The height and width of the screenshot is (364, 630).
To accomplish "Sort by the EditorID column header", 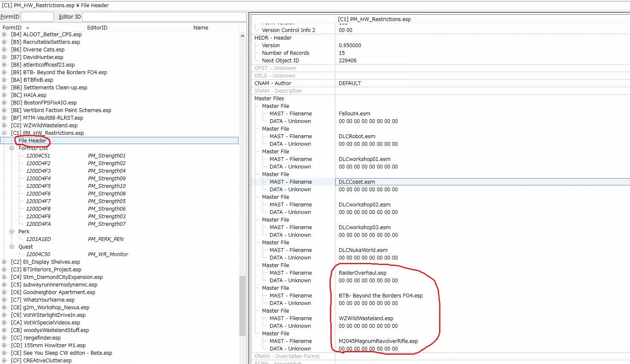I will coord(138,27).
